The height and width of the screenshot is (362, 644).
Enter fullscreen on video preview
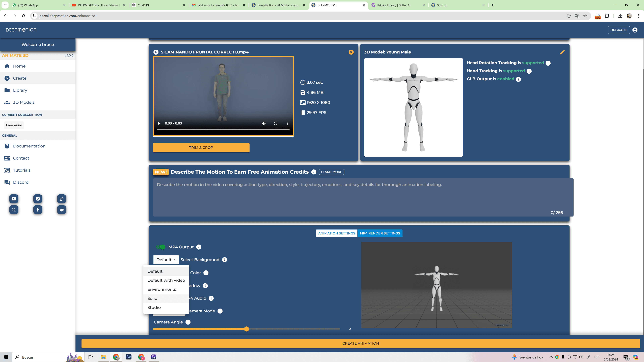point(276,123)
